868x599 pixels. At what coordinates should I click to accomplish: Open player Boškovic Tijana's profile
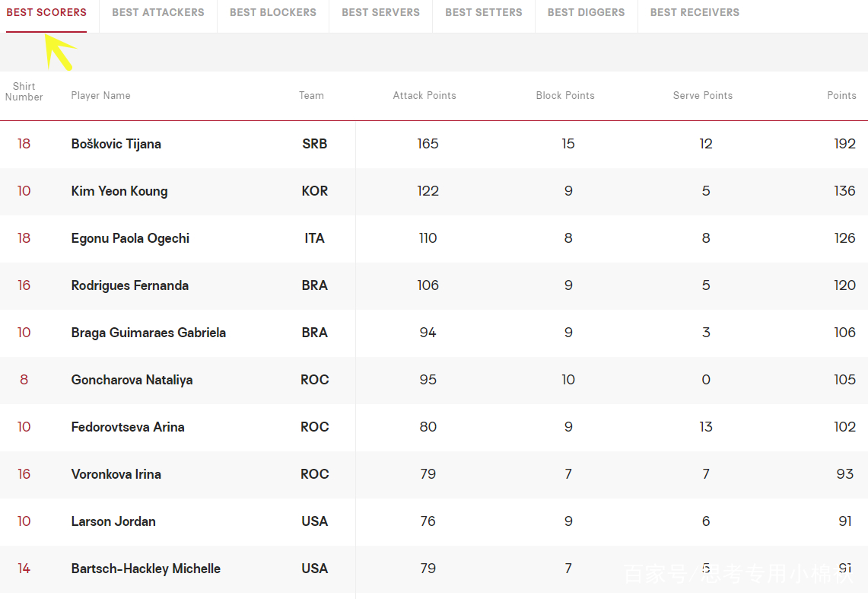[x=116, y=144]
